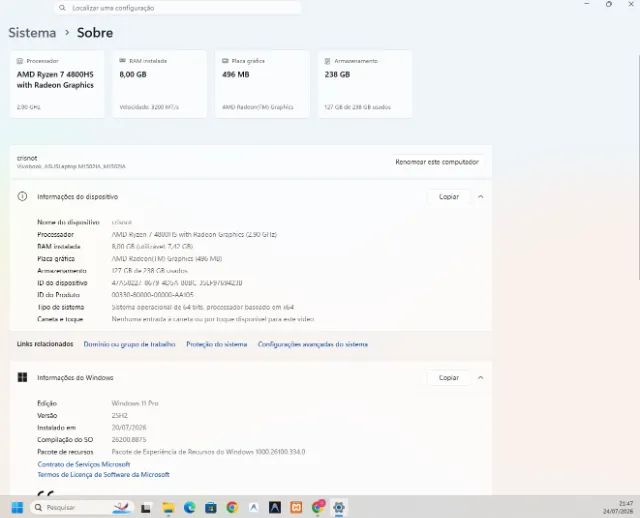Screen dimensions: 640x518
Task: Launch Google Chrome from the taskbar
Action: [232, 507]
